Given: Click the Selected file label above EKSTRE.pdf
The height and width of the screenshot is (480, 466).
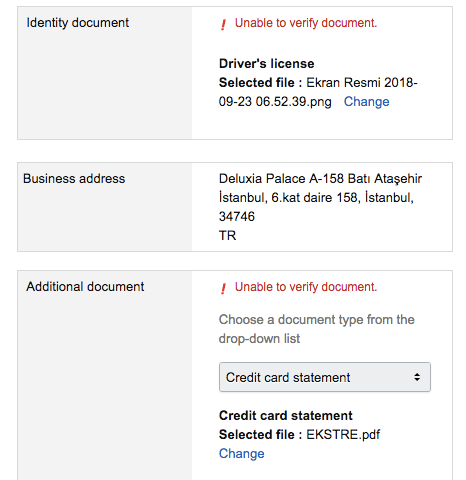Looking at the screenshot, I should coord(260,435).
